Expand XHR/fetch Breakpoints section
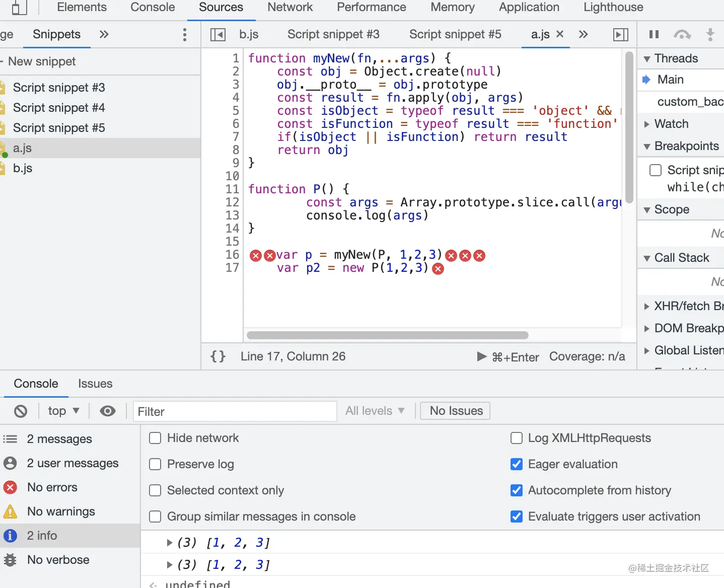Screen dimensions: 724x588 tap(681, 306)
